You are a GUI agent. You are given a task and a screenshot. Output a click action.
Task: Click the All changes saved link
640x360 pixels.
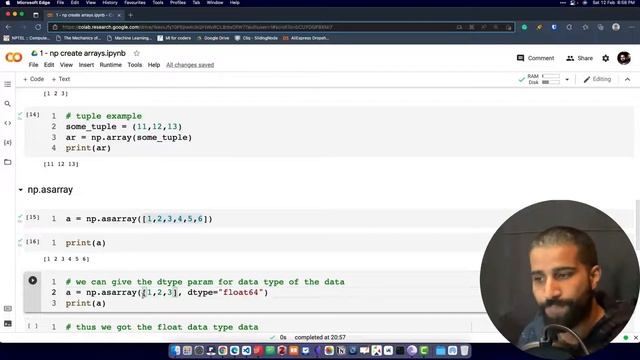(x=190, y=65)
